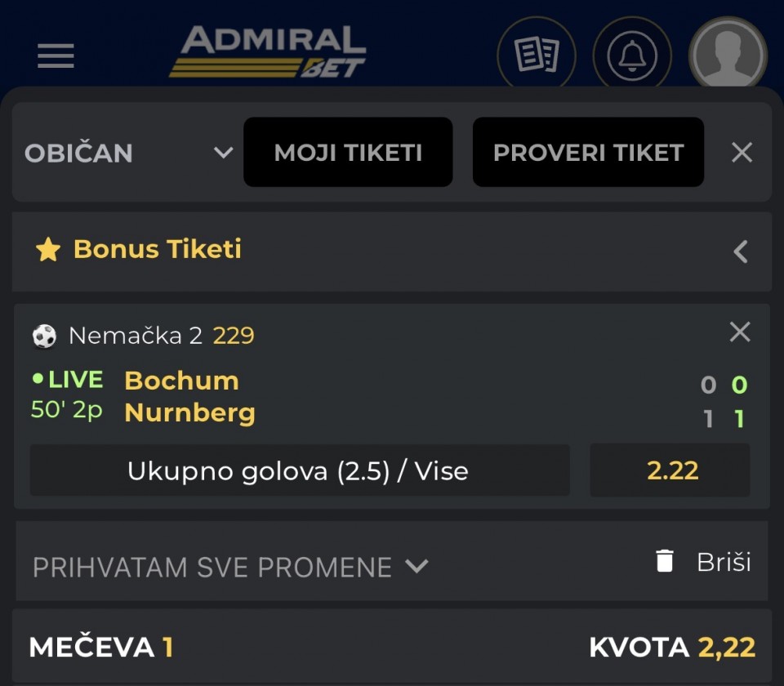The image size is (784, 686).
Task: Click the soccer ball sport icon
Action: click(44, 336)
